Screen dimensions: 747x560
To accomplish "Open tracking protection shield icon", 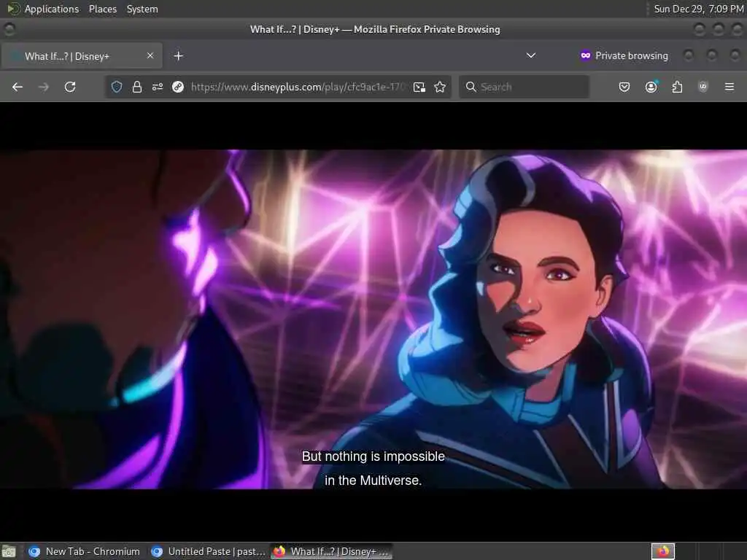I will (x=117, y=87).
